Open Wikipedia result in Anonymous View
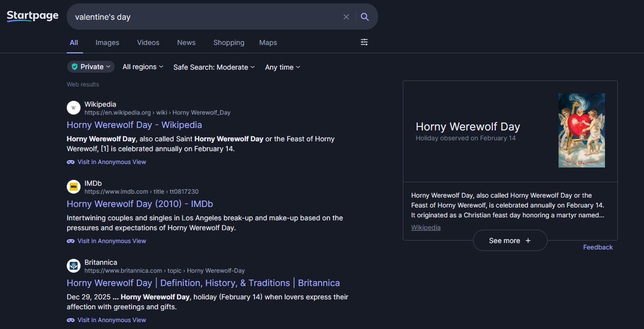Image resolution: width=644 pixels, height=329 pixels. point(111,162)
